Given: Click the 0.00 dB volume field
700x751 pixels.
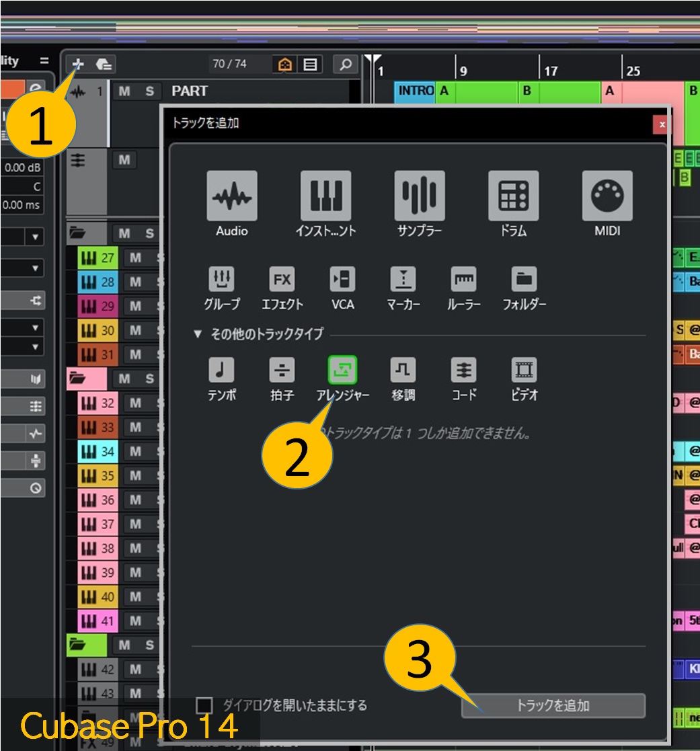Looking at the screenshot, I should pos(22,168).
